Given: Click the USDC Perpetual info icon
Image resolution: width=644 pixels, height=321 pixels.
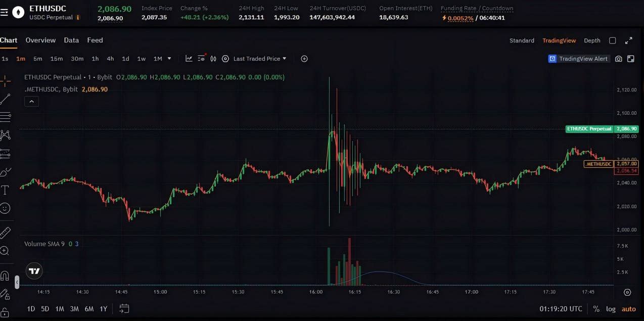Looking at the screenshot, I should click(x=78, y=18).
